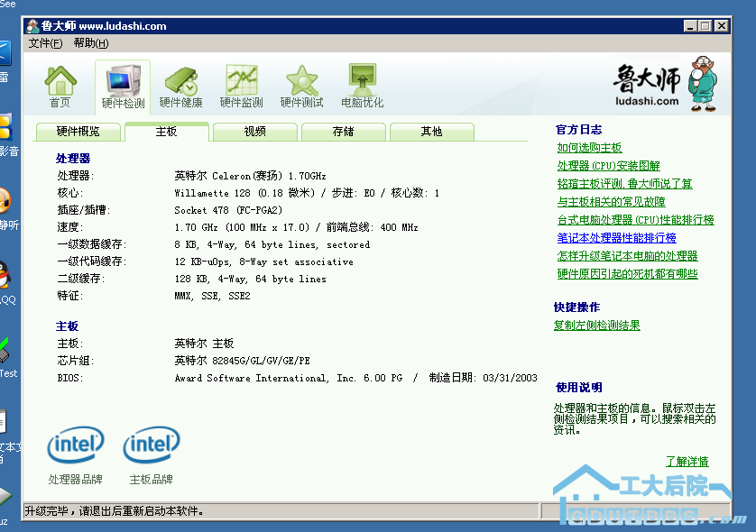Click the 处理器 section heading
This screenshot has width=756, height=532.
click(73, 158)
